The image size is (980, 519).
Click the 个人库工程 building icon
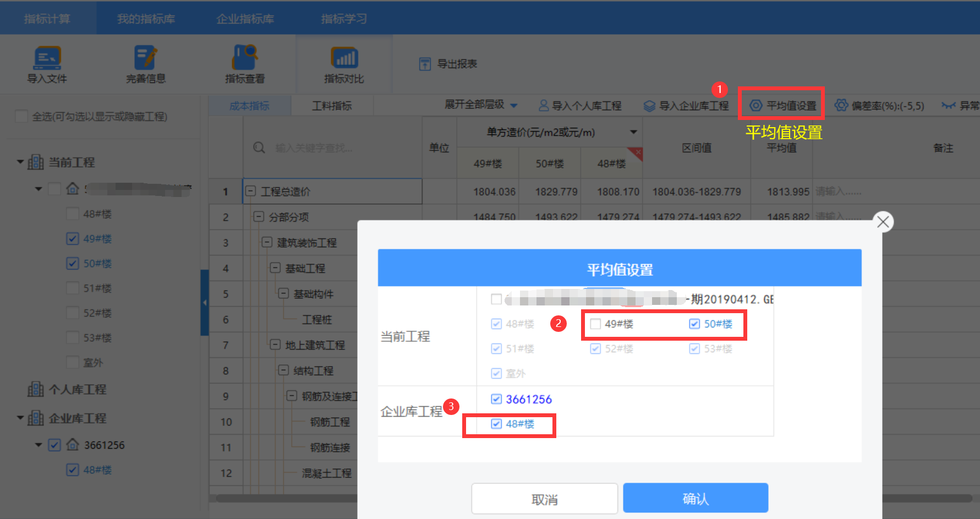(36, 390)
